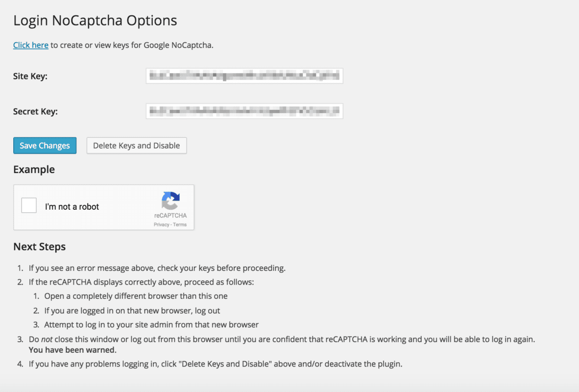Open the reCAPTCHA Terms link
Screen dimensions: 579x392
point(180,224)
